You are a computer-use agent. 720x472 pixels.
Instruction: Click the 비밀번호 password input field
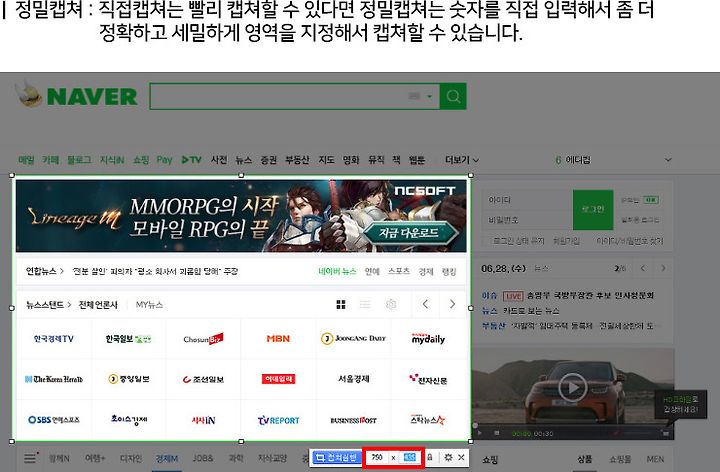click(528, 220)
